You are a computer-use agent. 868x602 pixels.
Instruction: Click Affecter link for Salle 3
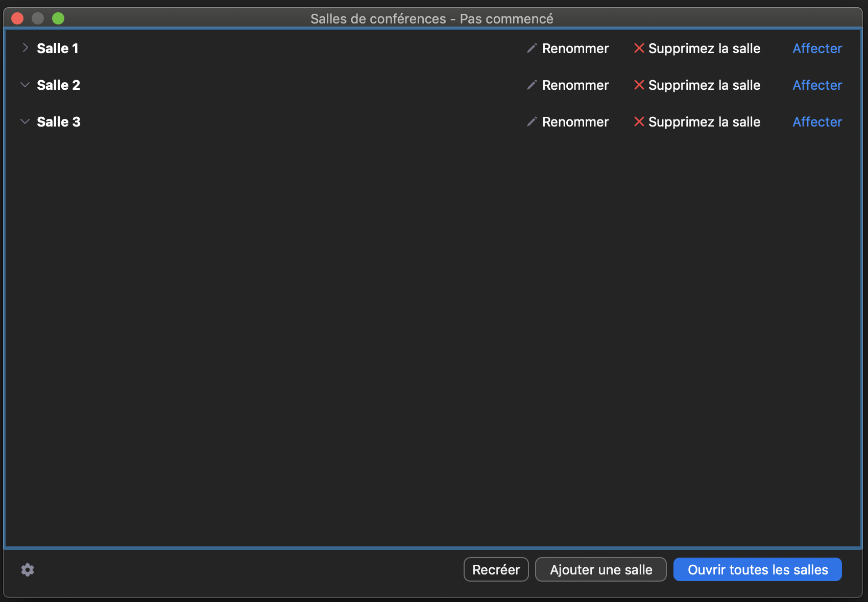817,122
